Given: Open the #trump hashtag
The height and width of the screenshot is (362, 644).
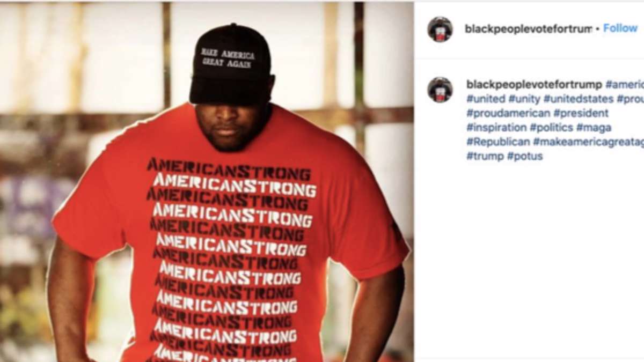Looking at the screenshot, I should (485, 156).
